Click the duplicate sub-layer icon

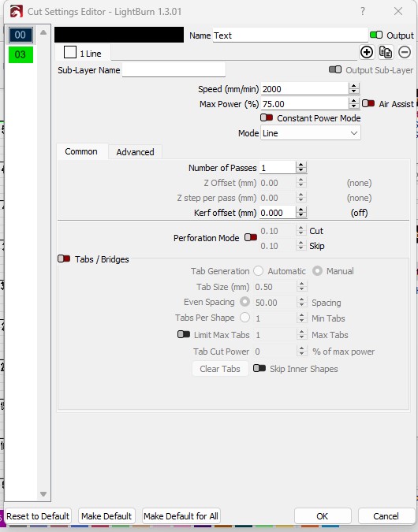point(386,52)
